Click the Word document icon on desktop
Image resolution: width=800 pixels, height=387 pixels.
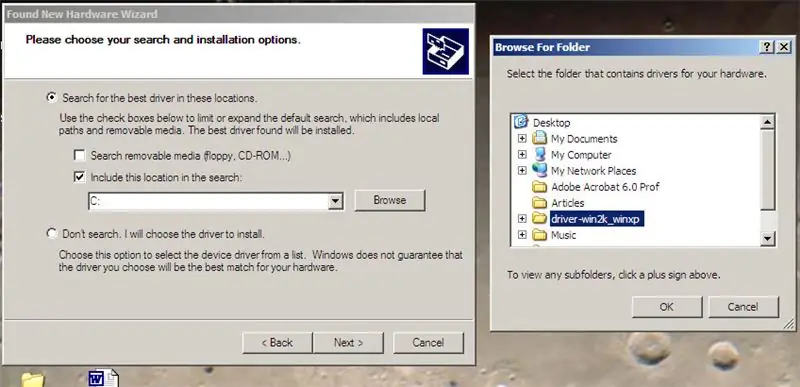pyautogui.click(x=103, y=378)
